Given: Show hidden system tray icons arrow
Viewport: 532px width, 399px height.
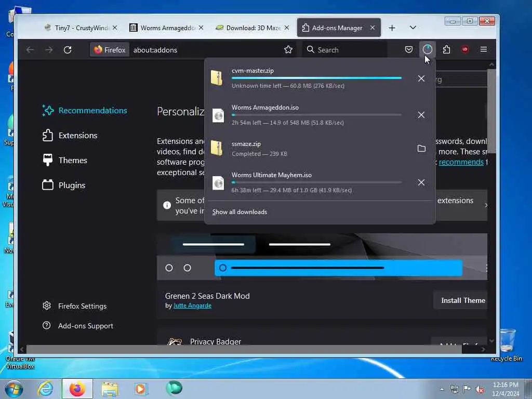Looking at the screenshot, I should [x=442, y=390].
